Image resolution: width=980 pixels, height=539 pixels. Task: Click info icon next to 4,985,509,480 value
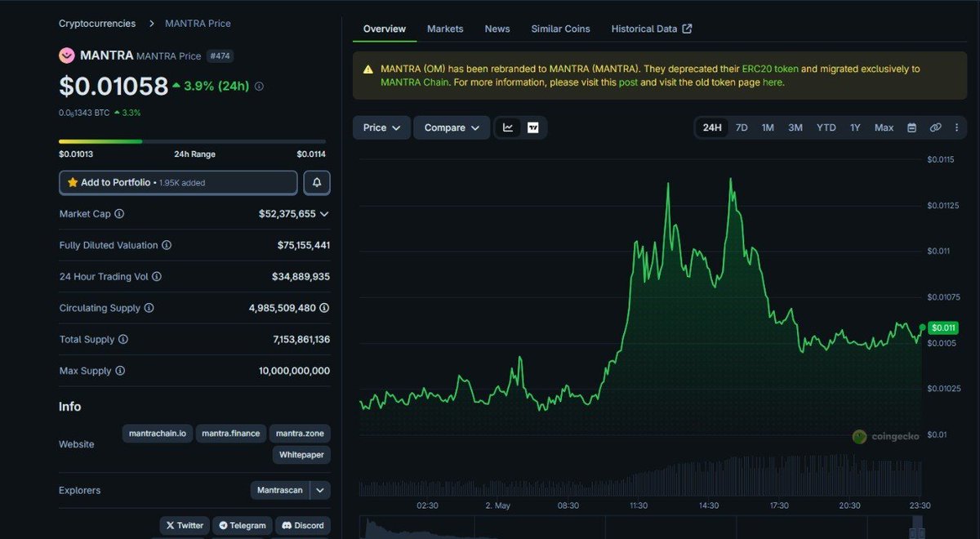(324, 308)
